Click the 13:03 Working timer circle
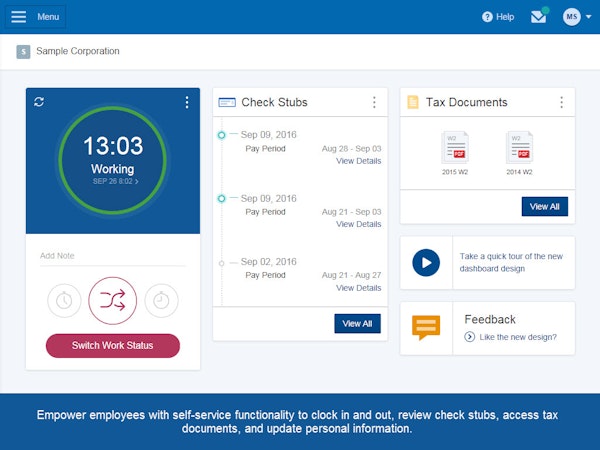 (112, 160)
